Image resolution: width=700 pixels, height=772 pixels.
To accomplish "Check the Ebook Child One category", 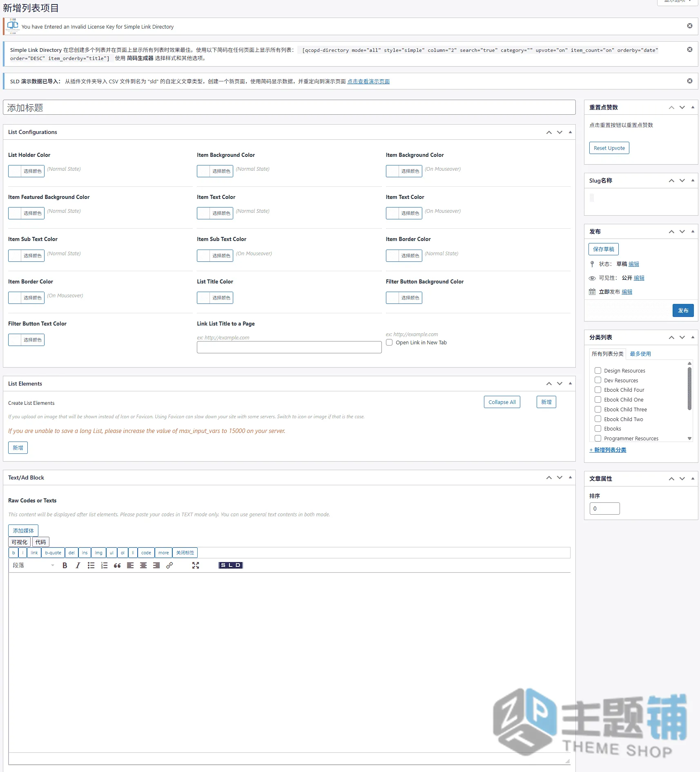I will click(x=598, y=399).
